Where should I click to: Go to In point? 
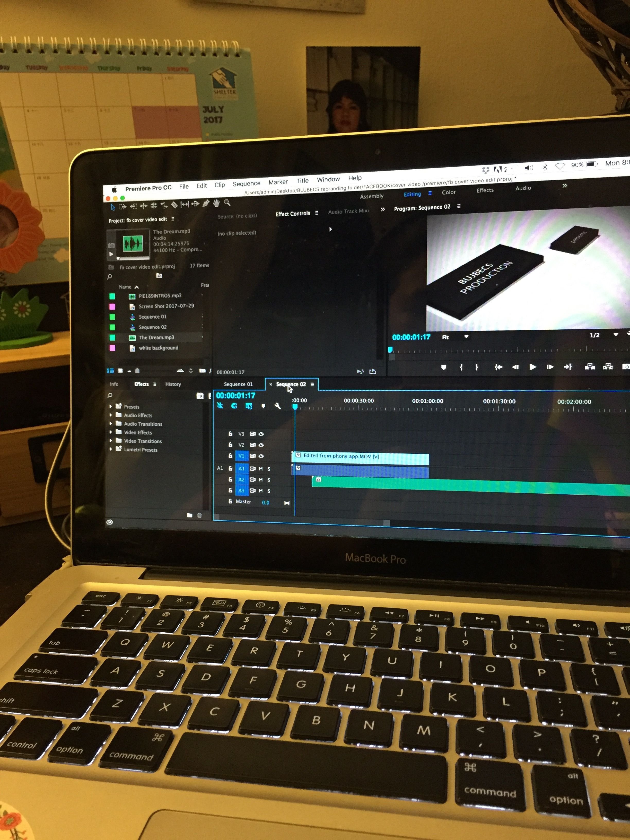[498, 367]
